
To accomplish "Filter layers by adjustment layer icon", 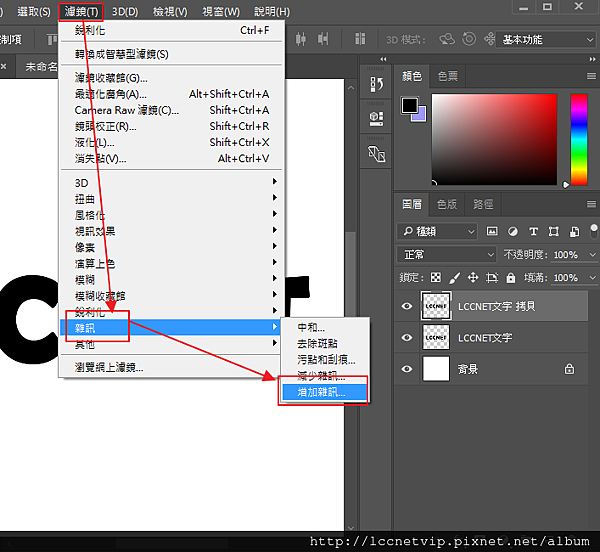I will click(x=513, y=231).
